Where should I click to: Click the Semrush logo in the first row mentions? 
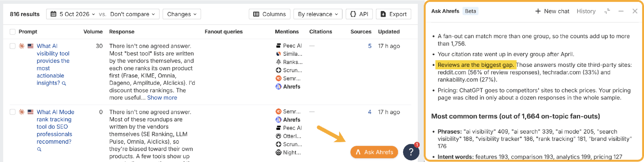pos(278,78)
